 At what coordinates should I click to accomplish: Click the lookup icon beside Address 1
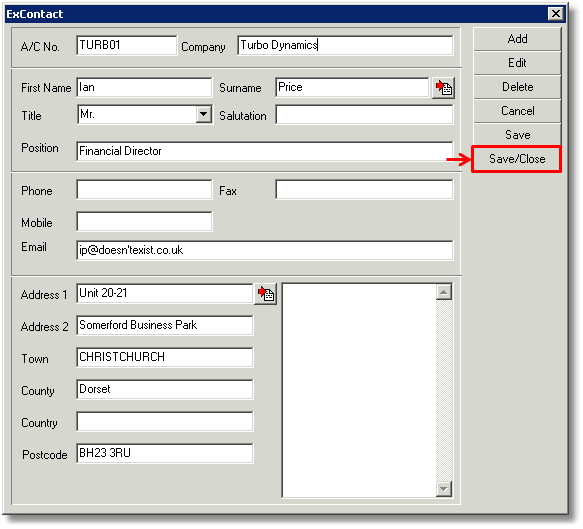(265, 294)
